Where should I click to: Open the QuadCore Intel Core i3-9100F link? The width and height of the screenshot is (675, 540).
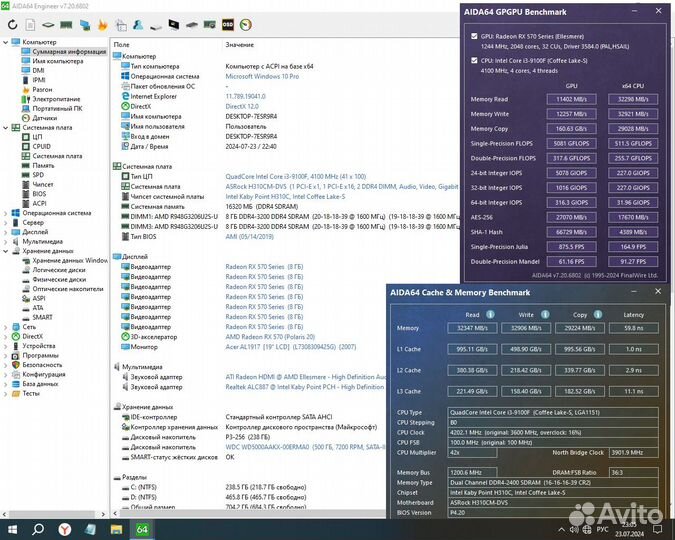pyautogui.click(x=296, y=177)
